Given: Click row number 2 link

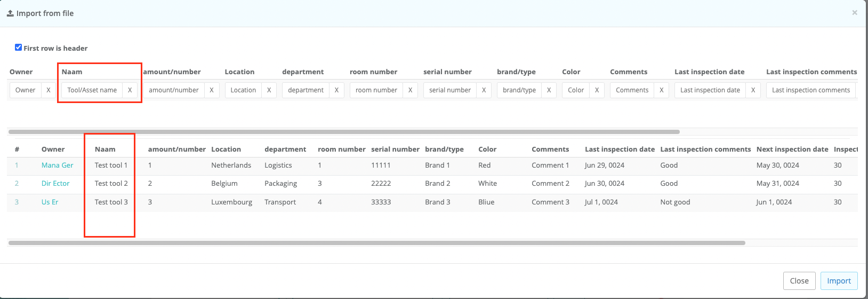Looking at the screenshot, I should coord(17,184).
